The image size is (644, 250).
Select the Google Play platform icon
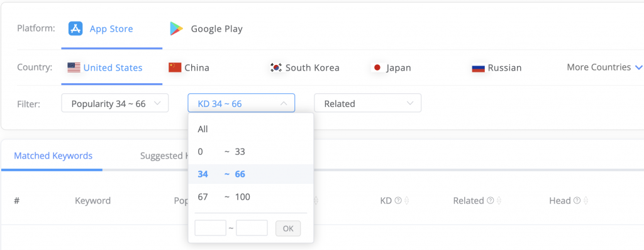177,29
